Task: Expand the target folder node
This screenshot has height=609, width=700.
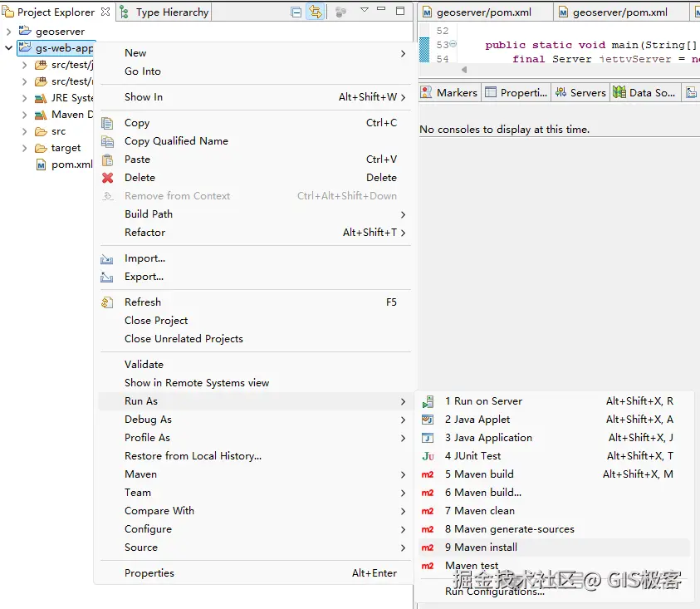Action: (25, 148)
